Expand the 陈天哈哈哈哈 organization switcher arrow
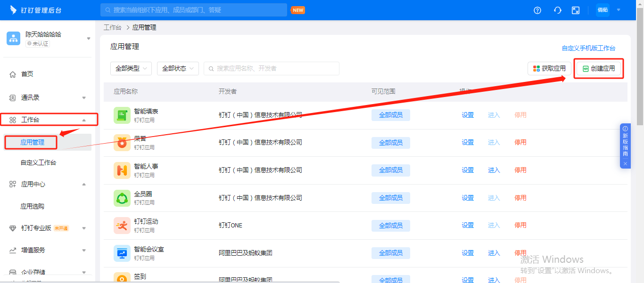 89,39
